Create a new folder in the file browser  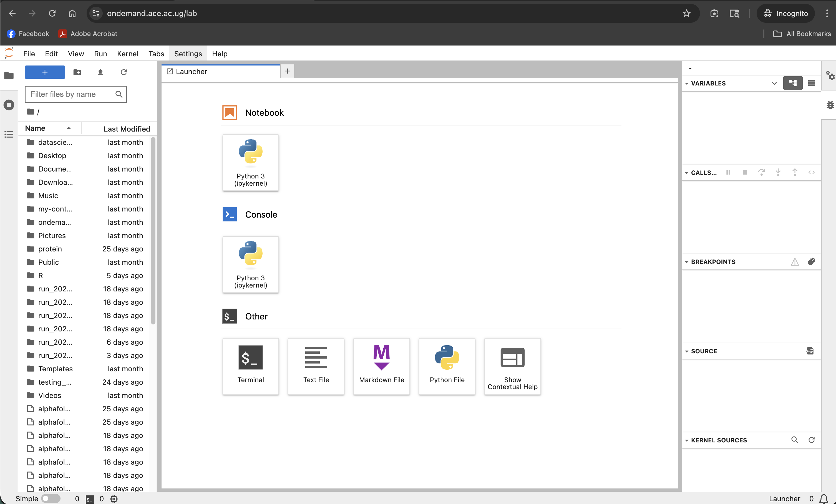click(77, 72)
